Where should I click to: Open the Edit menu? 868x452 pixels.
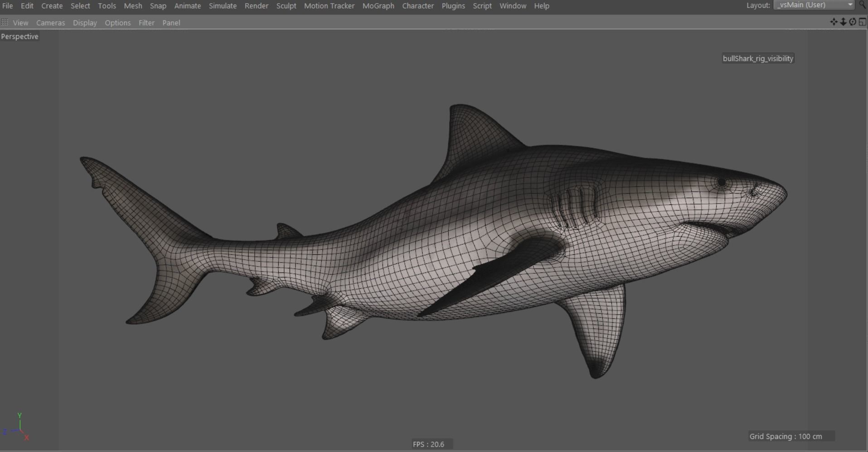27,6
